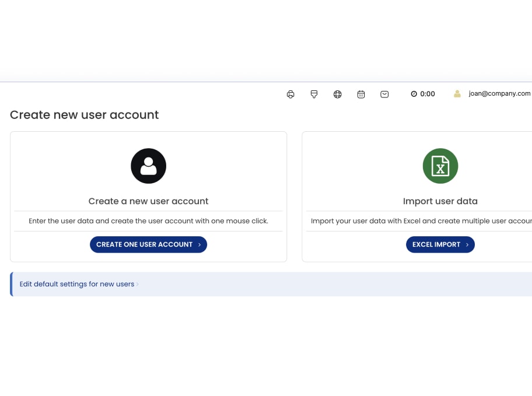Open the calendar icon in the top bar

click(x=361, y=94)
